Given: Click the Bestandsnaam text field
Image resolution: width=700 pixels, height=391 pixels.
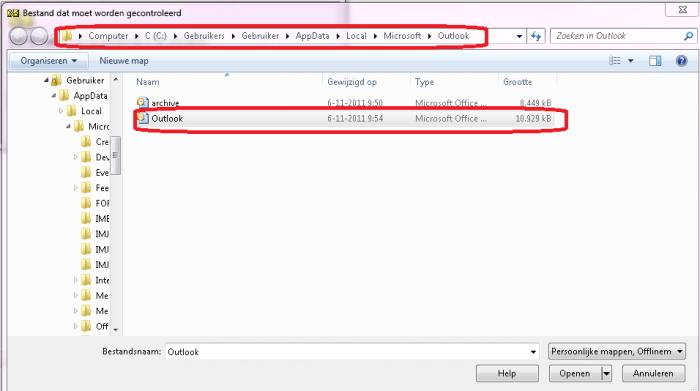Looking at the screenshot, I should [x=352, y=352].
